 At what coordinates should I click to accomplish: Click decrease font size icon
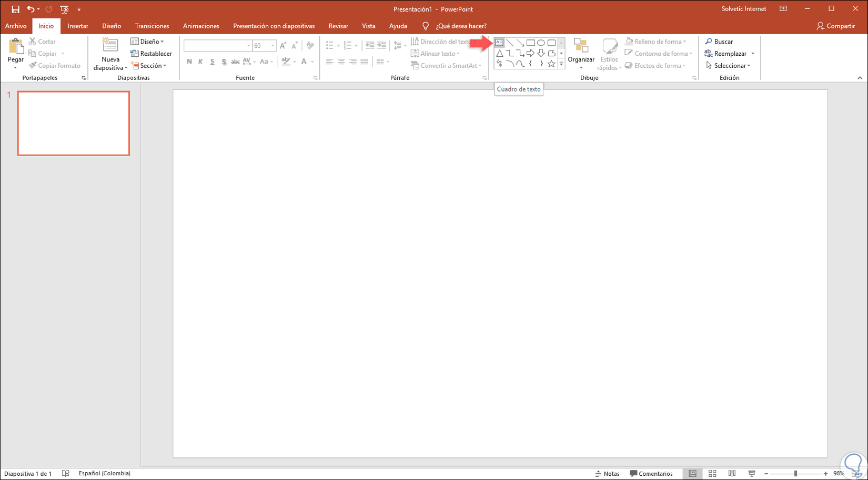(x=295, y=46)
